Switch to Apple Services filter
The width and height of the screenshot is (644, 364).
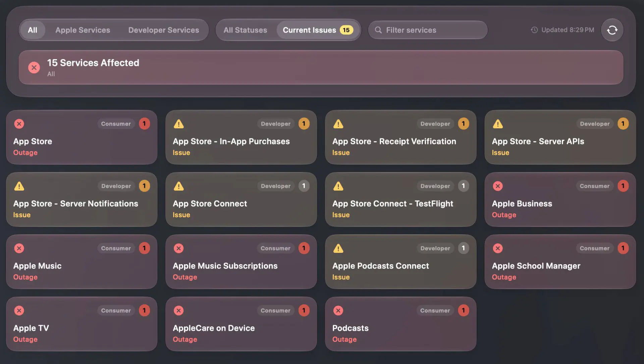coord(83,30)
